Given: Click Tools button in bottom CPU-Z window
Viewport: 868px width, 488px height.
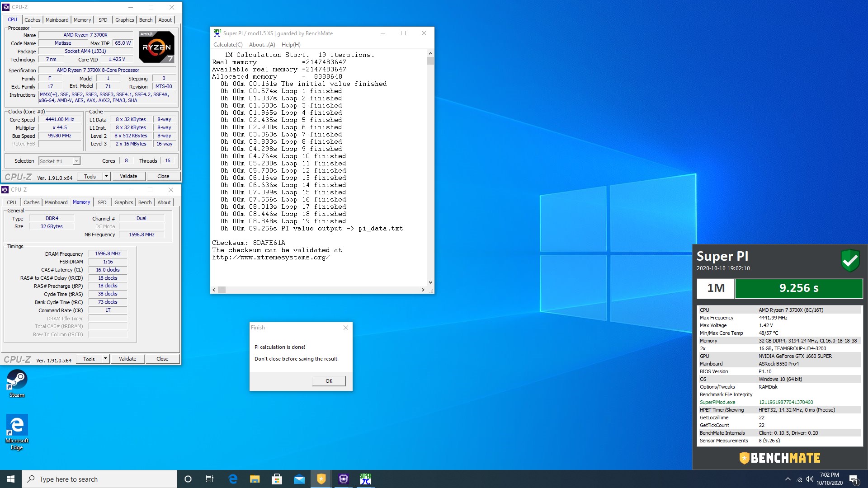Looking at the screenshot, I should (x=89, y=359).
